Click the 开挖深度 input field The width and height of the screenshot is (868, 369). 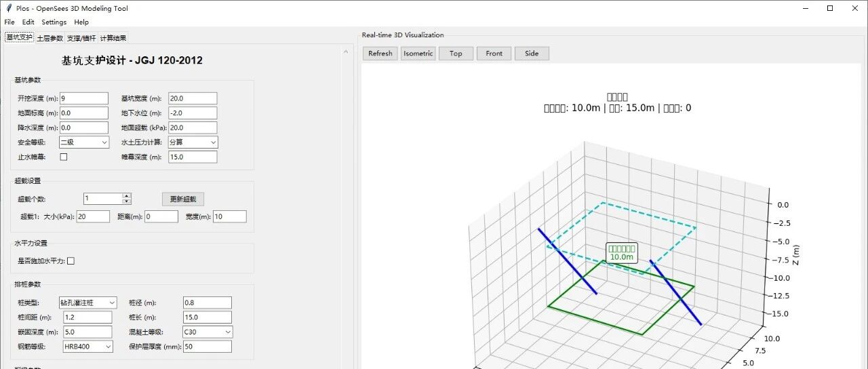(x=84, y=98)
